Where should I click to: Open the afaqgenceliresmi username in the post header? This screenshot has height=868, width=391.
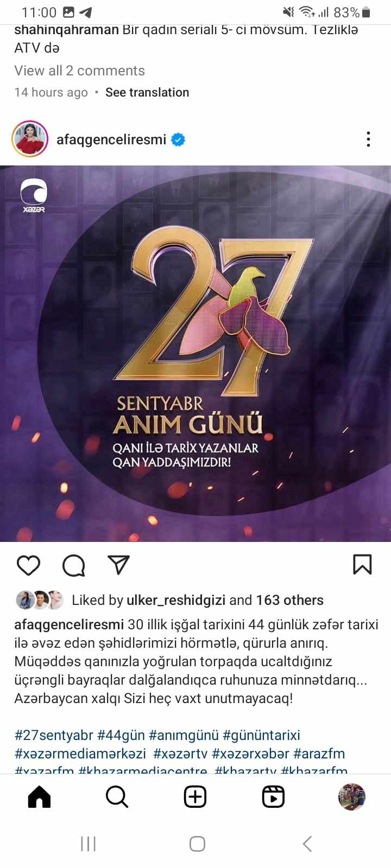pos(111,139)
